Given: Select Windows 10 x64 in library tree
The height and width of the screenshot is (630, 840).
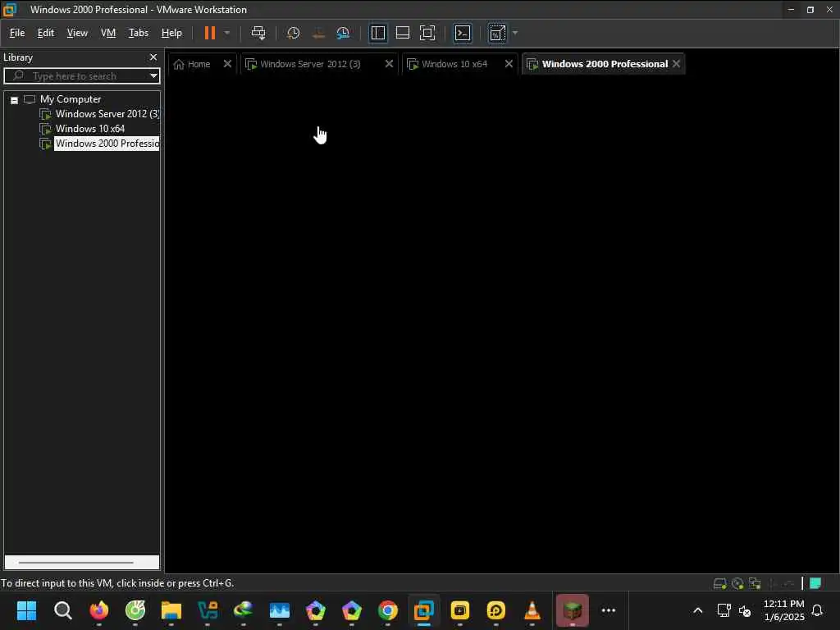Looking at the screenshot, I should tap(90, 129).
